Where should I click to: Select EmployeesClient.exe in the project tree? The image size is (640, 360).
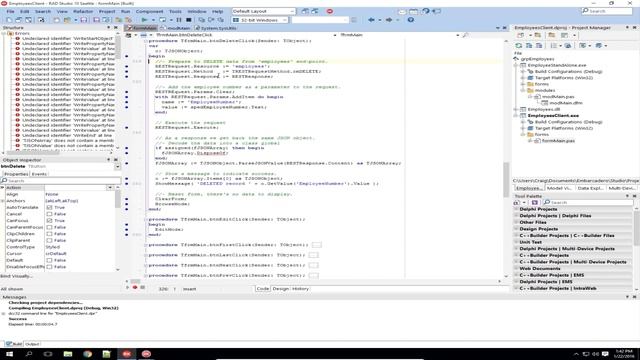(553, 116)
